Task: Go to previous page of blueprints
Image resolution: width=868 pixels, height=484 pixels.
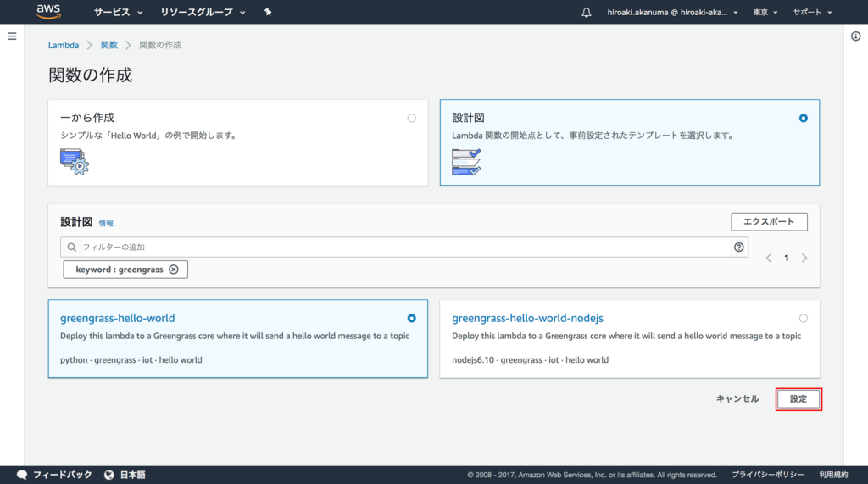Action: click(x=768, y=258)
